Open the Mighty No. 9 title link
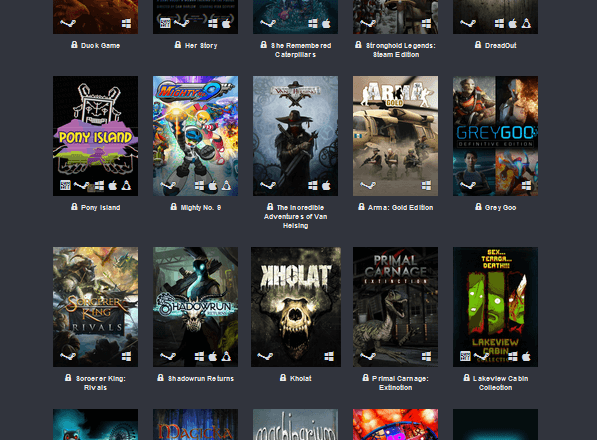Screen dimensions: 597x440 coord(201,207)
